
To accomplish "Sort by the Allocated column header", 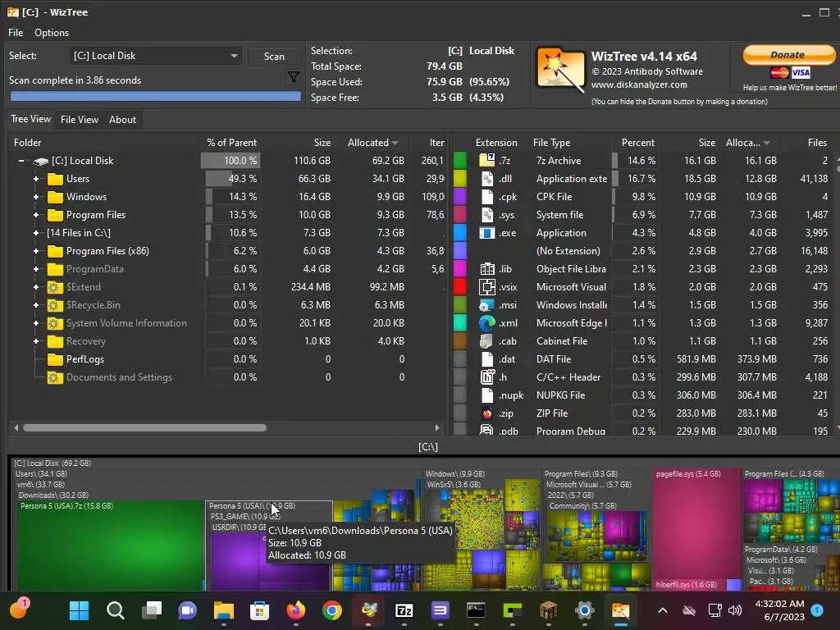I will (373, 143).
